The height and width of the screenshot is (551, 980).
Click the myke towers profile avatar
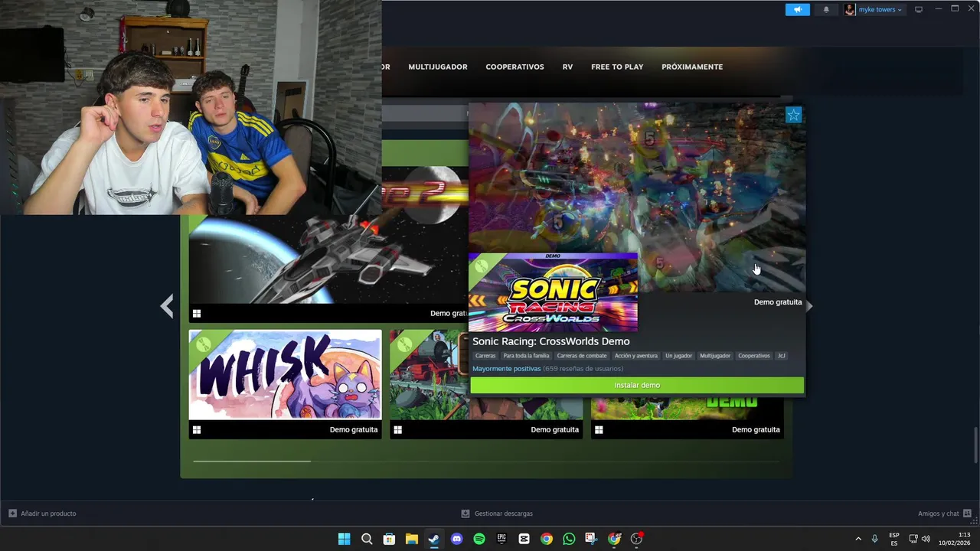(x=850, y=10)
